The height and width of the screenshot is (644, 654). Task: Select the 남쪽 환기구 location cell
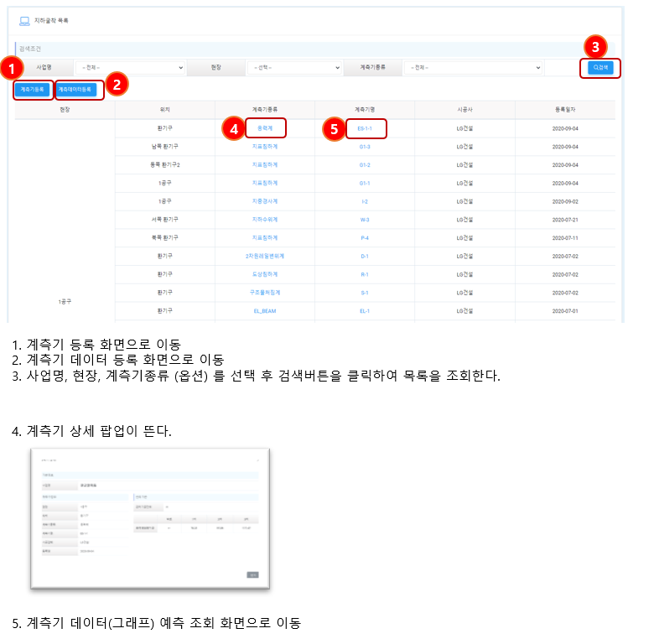coord(164,147)
